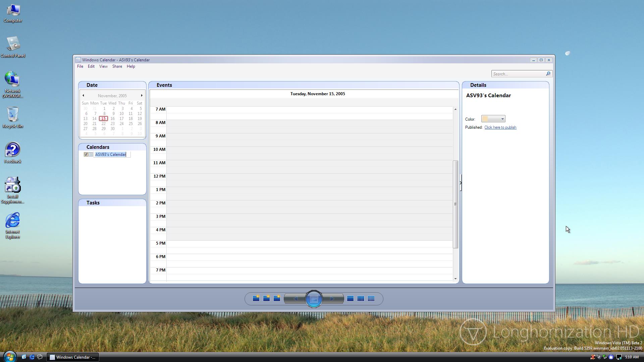
Task: Go to next day with right arrow button
Action: (x=332, y=299)
